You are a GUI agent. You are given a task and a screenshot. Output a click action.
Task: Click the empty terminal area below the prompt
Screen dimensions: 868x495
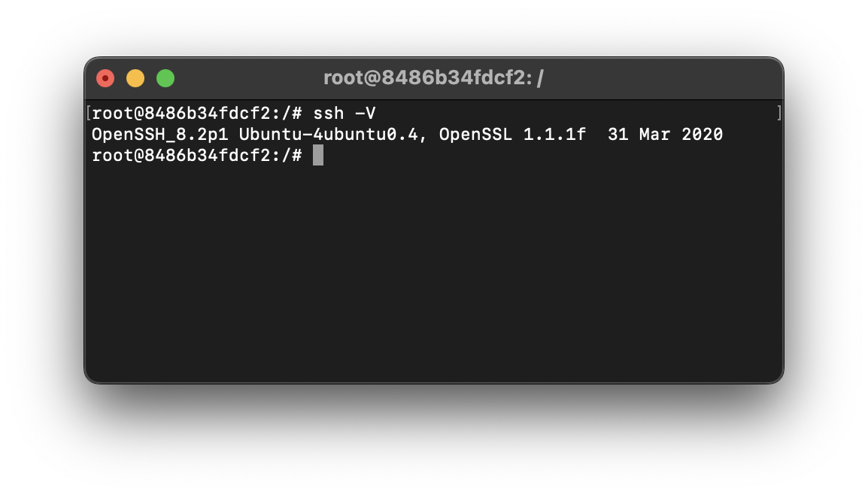[435, 271]
